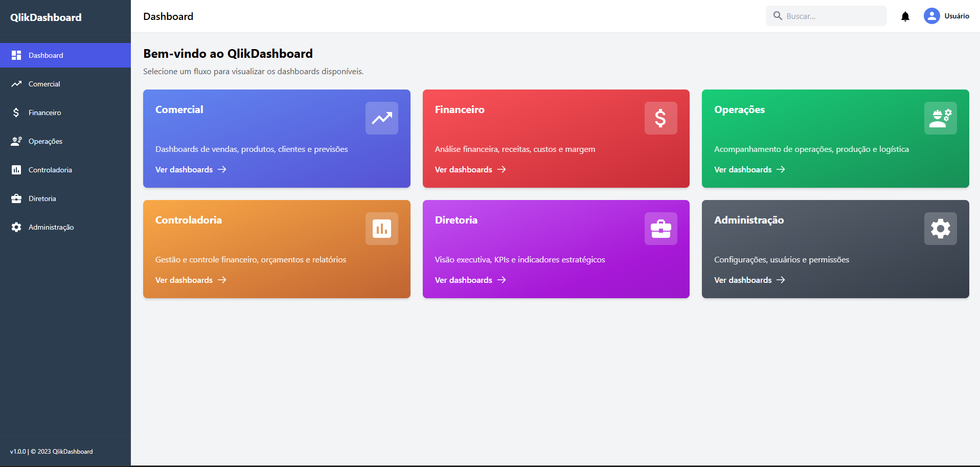Screen dimensions: 980x467
Task: Open Controladoria from the sidebar
Action: click(x=50, y=170)
